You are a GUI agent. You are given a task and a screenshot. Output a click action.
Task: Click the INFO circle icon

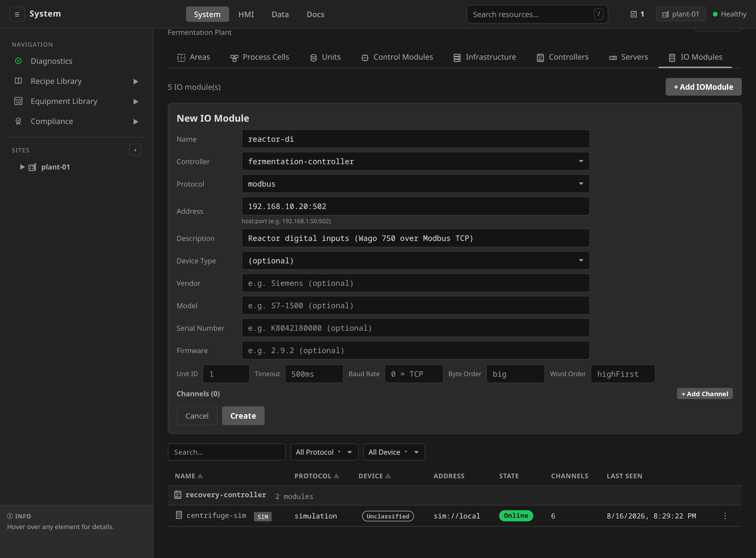10,516
